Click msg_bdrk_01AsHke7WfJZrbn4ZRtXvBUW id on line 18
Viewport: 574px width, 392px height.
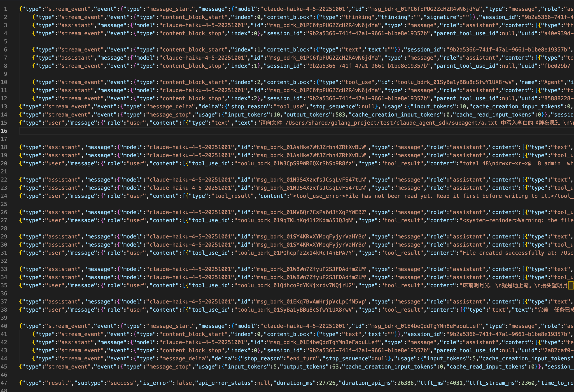(x=311, y=147)
